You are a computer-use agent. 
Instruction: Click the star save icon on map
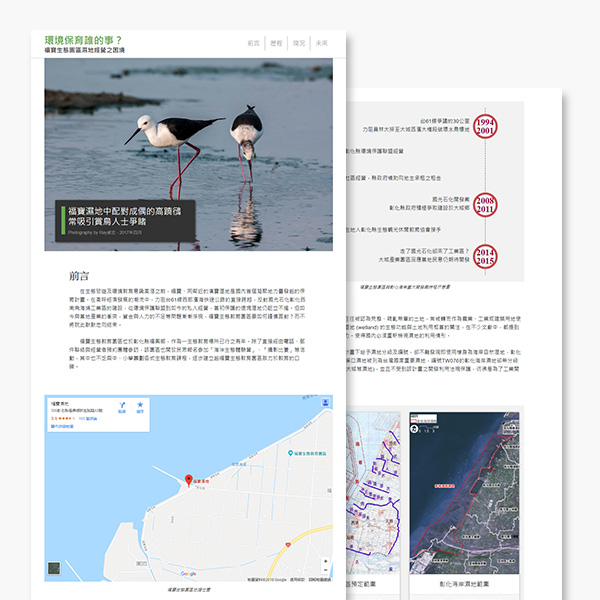click(141, 407)
